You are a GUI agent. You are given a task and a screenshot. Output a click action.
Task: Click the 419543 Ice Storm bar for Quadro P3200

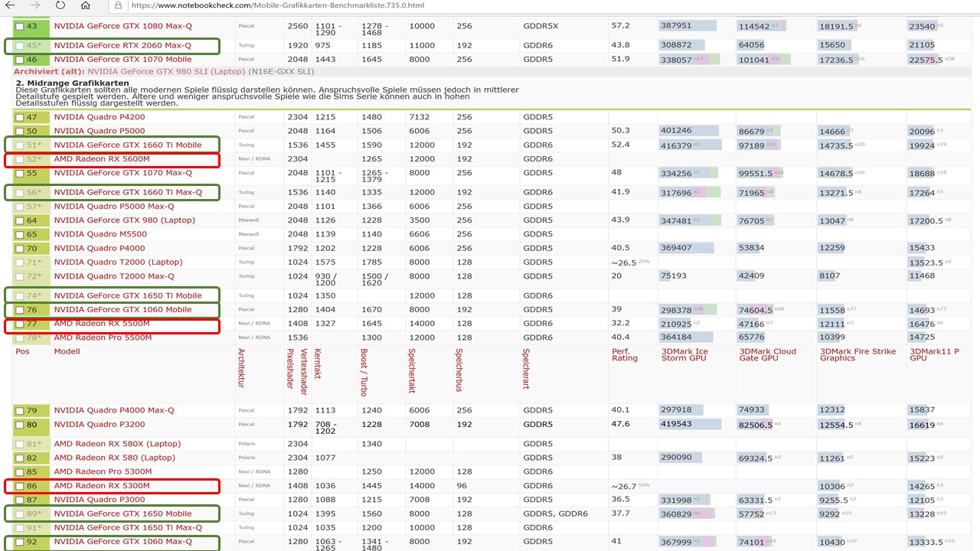691,424
